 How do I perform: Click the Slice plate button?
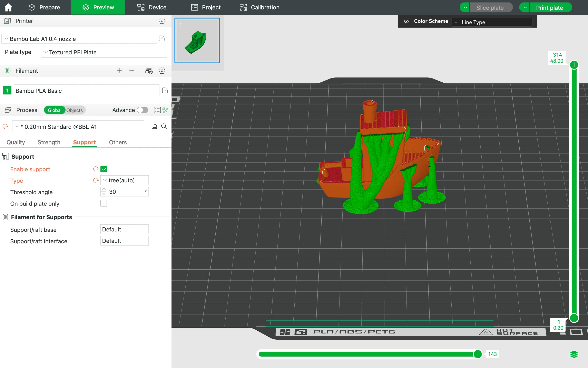[x=491, y=8]
